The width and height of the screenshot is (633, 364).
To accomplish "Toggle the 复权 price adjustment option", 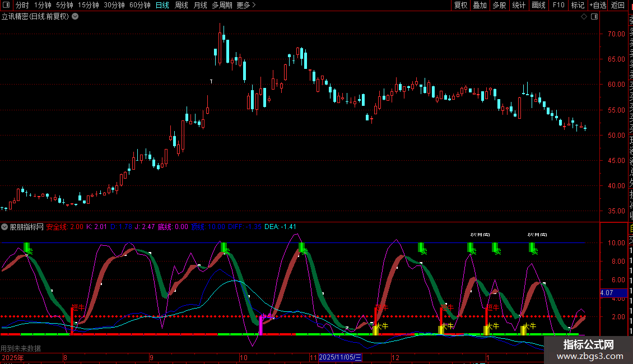I will click(x=460, y=5).
